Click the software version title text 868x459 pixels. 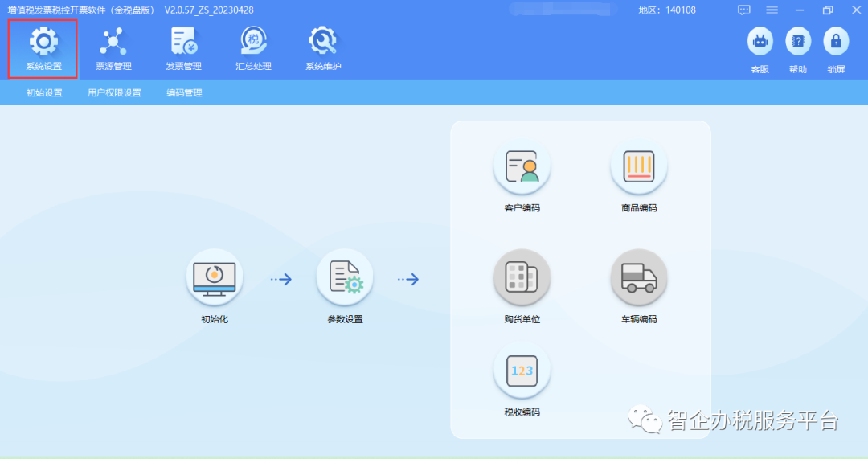coord(131,10)
